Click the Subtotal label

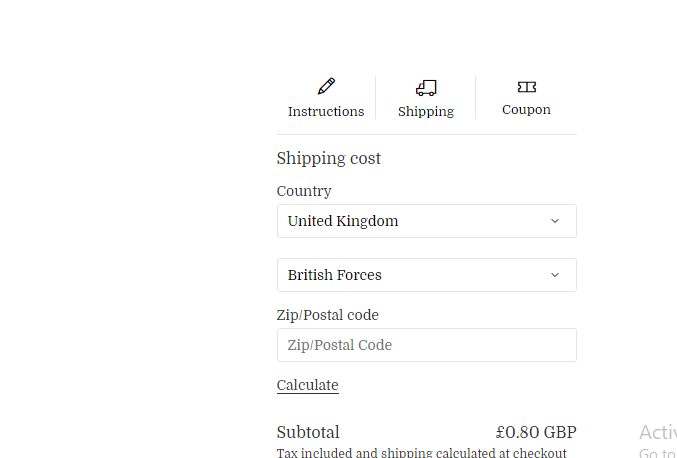coord(308,432)
